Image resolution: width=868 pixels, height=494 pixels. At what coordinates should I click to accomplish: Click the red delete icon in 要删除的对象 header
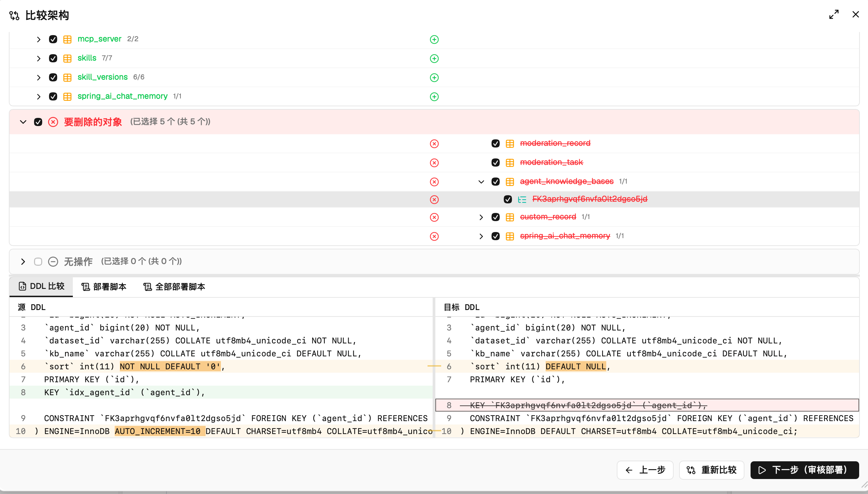click(53, 122)
